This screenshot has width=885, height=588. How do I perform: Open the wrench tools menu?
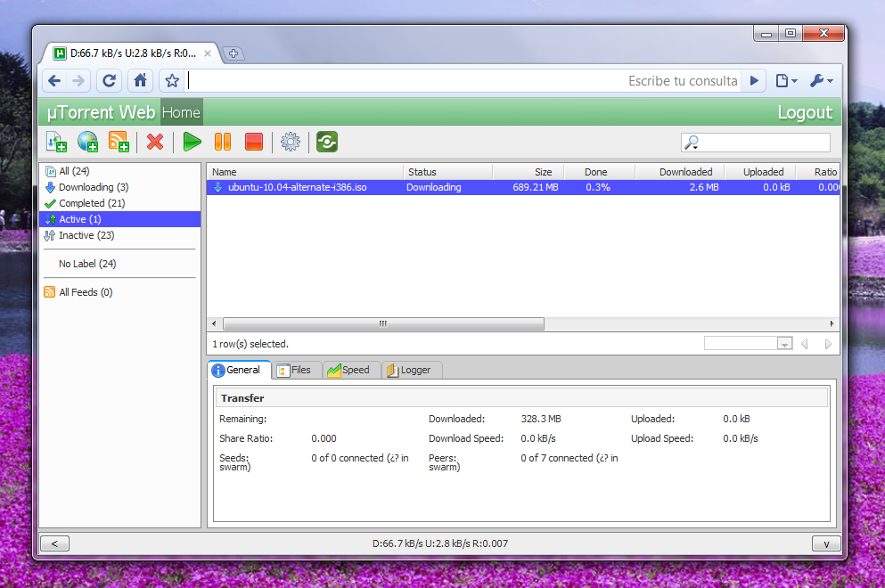point(821,81)
